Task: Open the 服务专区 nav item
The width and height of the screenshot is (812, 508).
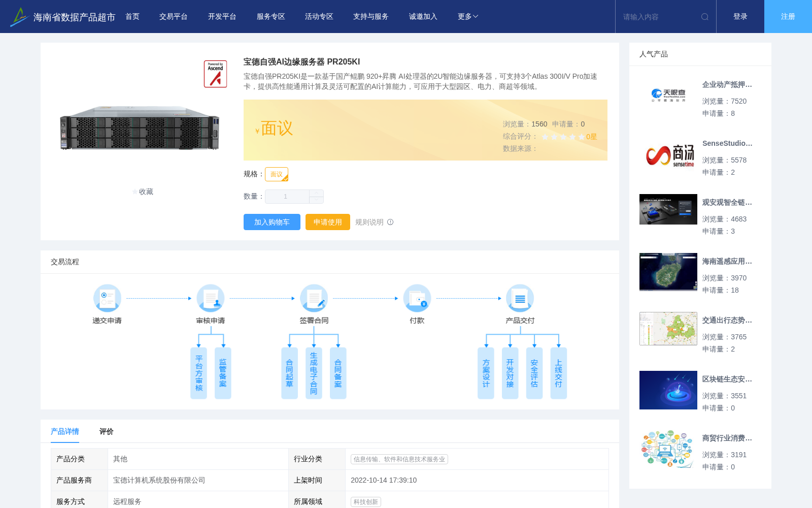Action: pyautogui.click(x=271, y=17)
